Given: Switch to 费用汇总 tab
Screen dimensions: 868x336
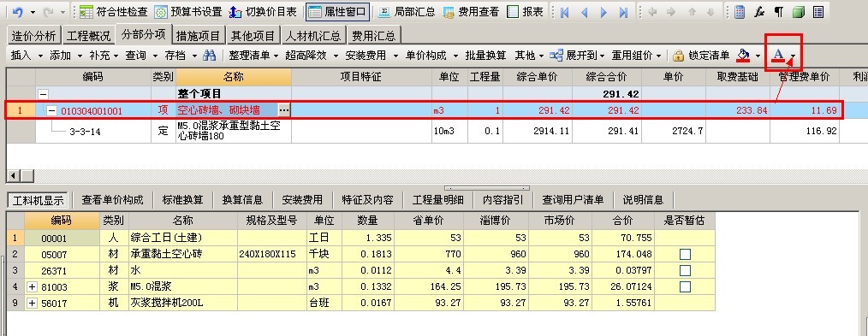Looking at the screenshot, I should (x=374, y=37).
